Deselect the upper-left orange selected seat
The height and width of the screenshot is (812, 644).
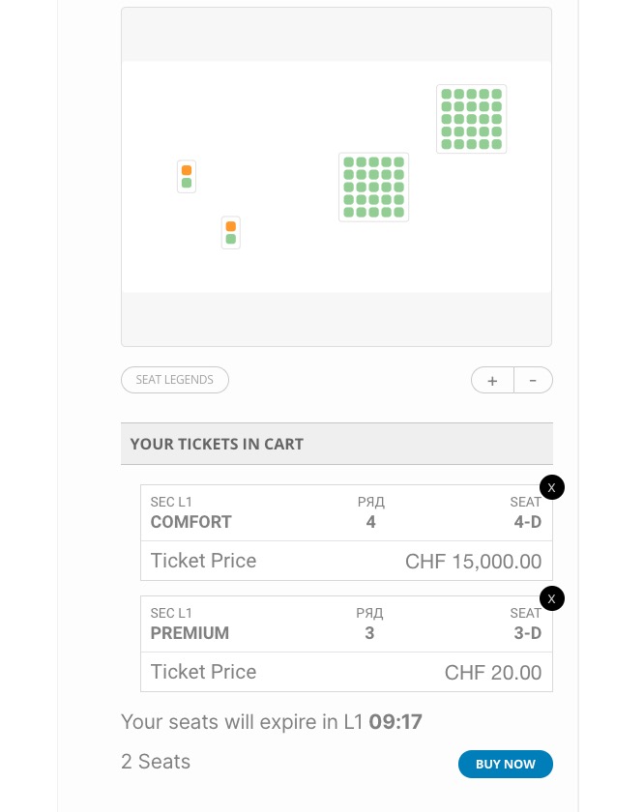pyautogui.click(x=187, y=170)
